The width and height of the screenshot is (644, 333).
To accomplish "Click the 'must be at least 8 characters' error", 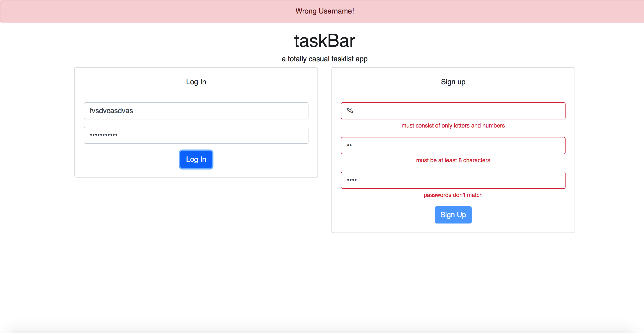I will pyautogui.click(x=453, y=160).
